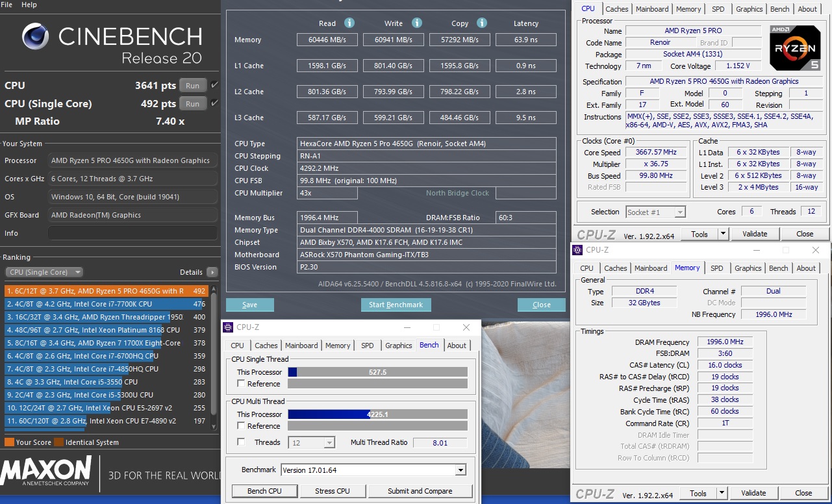
Task: Click the CPU Multiplier input field
Action: [327, 193]
